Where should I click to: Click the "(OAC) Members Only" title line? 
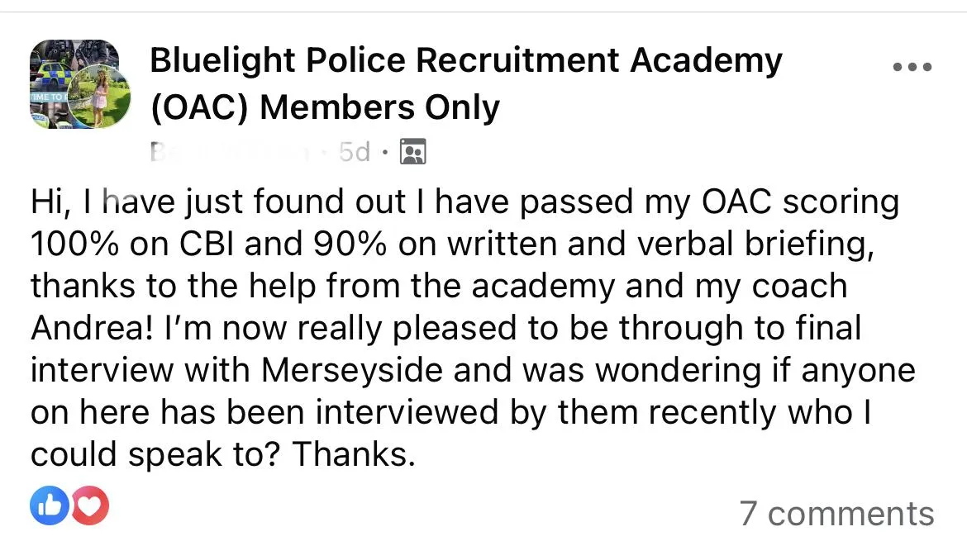pyautogui.click(x=325, y=108)
